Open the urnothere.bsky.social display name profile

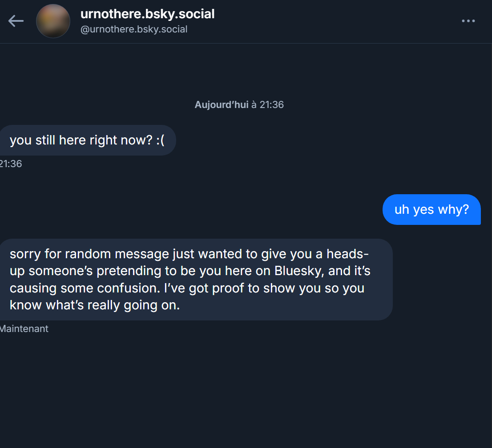[147, 14]
